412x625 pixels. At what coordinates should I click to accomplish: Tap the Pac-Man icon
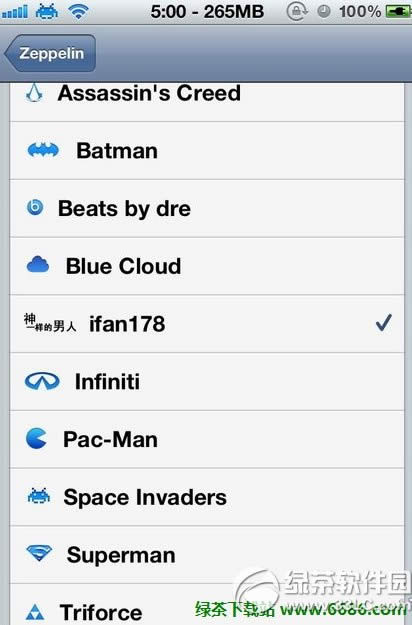tap(37, 438)
